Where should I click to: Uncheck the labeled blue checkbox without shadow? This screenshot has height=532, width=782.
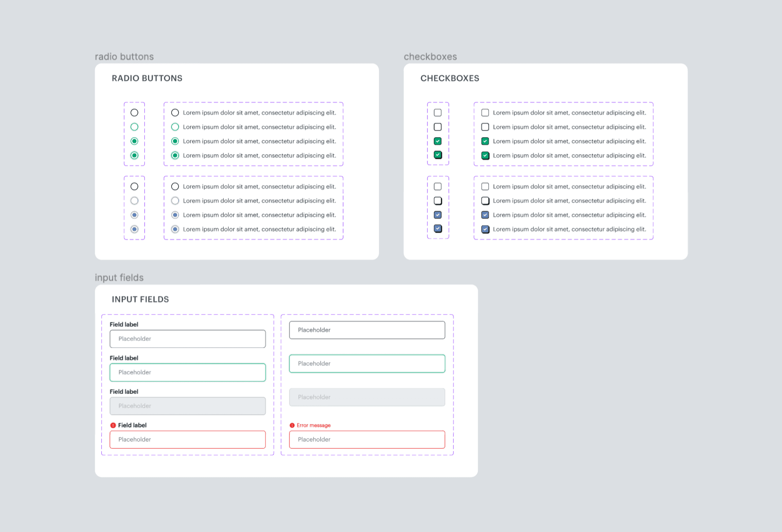point(485,215)
